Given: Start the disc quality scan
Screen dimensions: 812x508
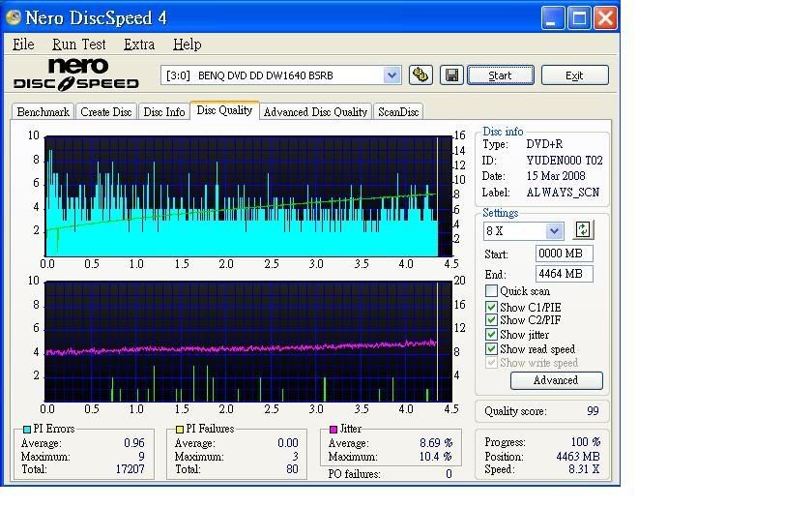Looking at the screenshot, I should [501, 75].
